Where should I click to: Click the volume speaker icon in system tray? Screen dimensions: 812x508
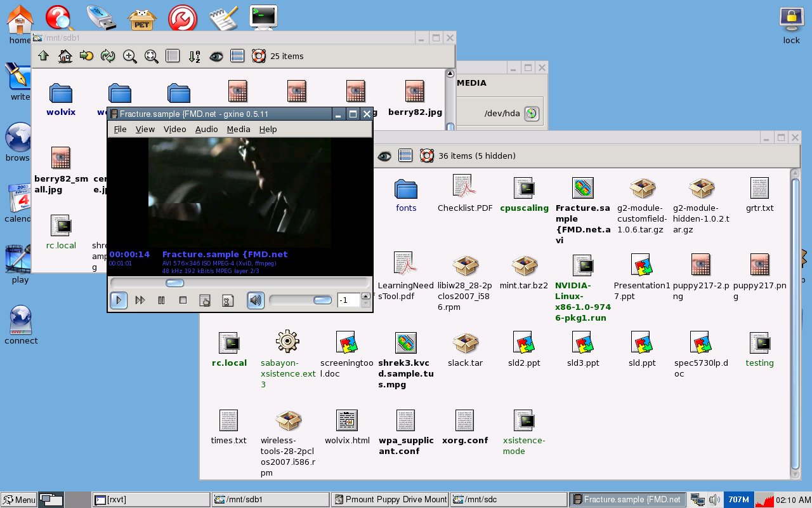[x=714, y=500]
